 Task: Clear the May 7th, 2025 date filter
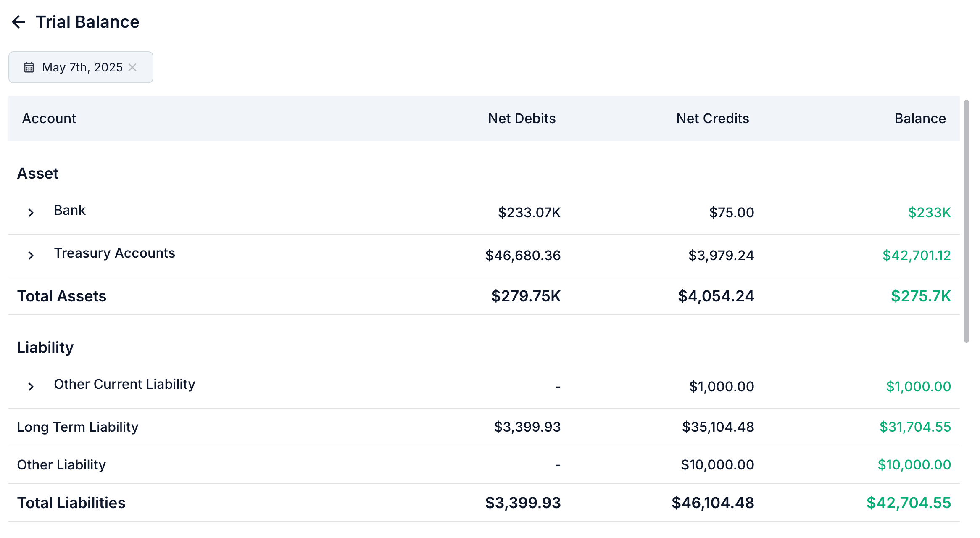pyautogui.click(x=134, y=67)
